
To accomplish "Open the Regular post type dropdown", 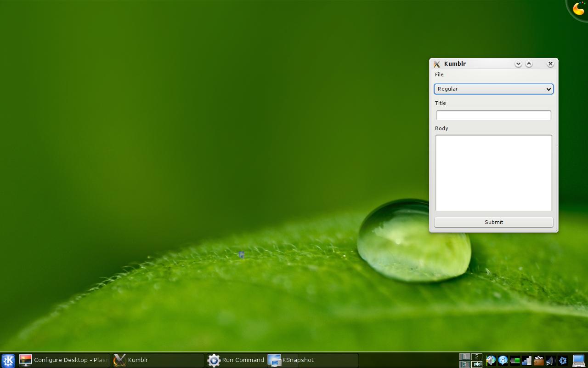I will (x=494, y=89).
